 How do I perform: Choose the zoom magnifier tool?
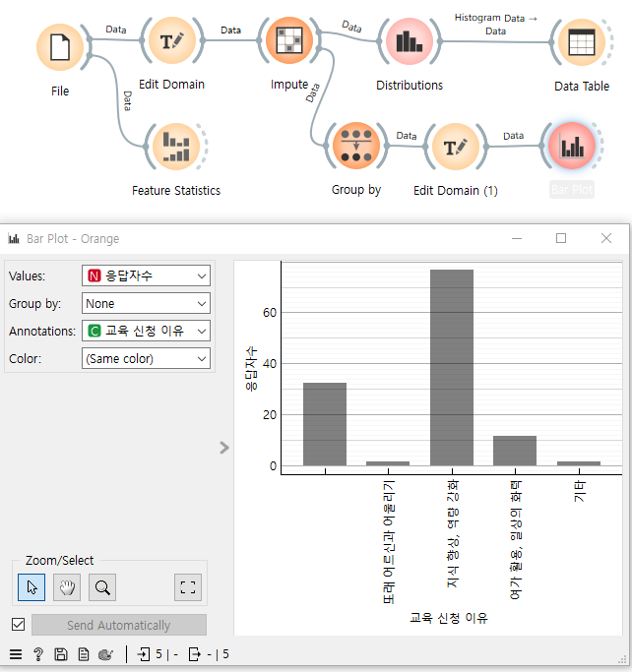101,588
